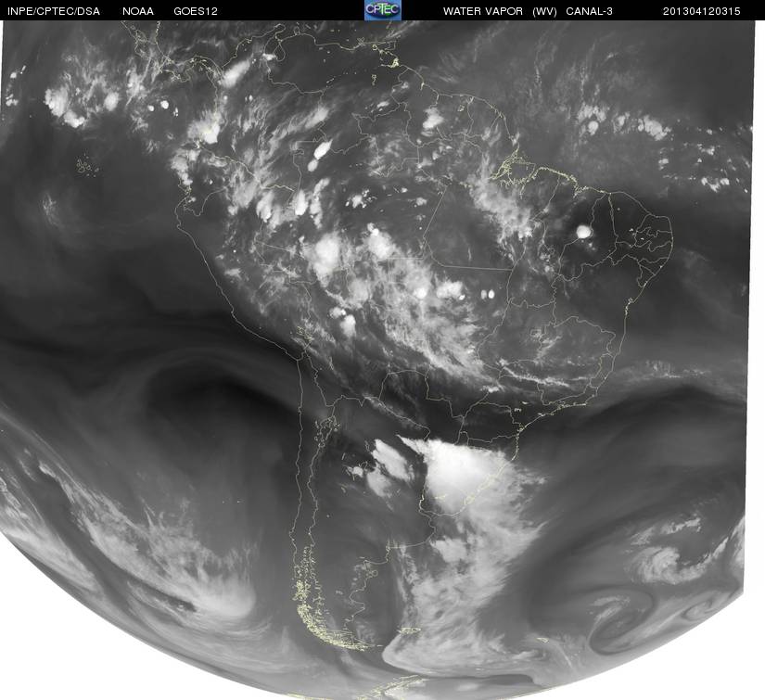Click the CANAL-3 channel label

coord(590,11)
